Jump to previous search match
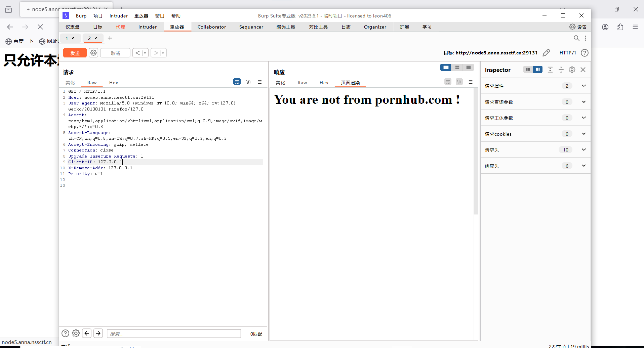 tap(87, 333)
